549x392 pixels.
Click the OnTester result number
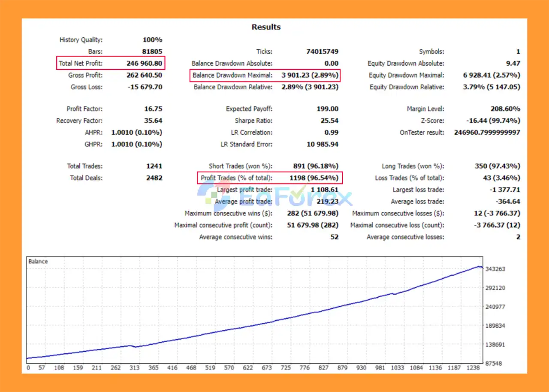click(x=487, y=133)
